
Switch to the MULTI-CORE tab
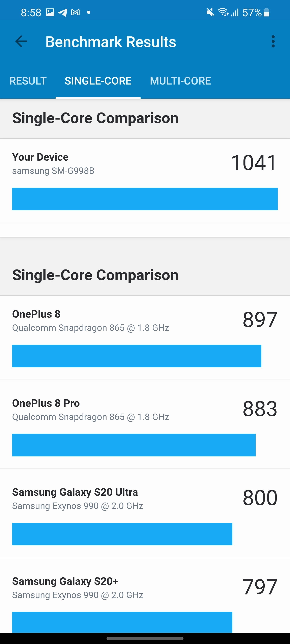tap(180, 81)
